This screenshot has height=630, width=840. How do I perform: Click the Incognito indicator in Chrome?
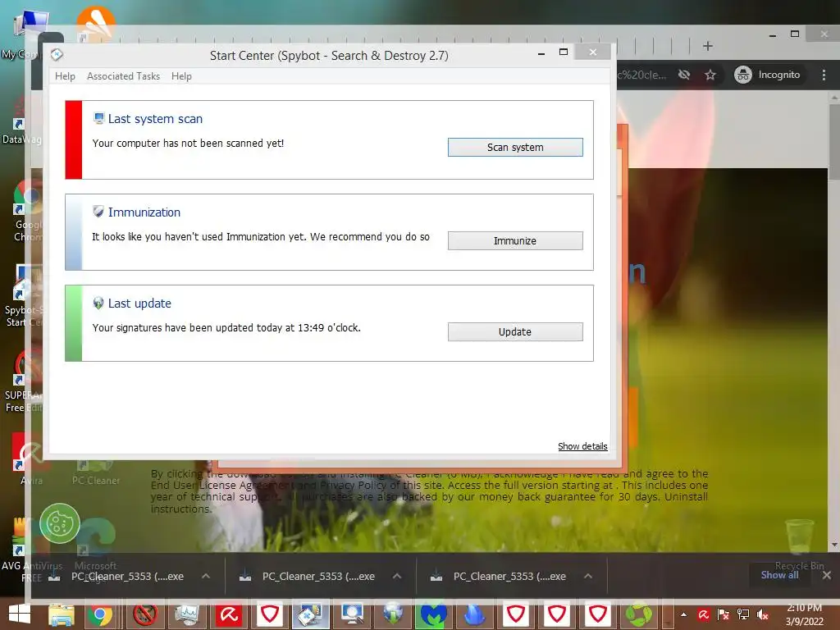coord(767,75)
